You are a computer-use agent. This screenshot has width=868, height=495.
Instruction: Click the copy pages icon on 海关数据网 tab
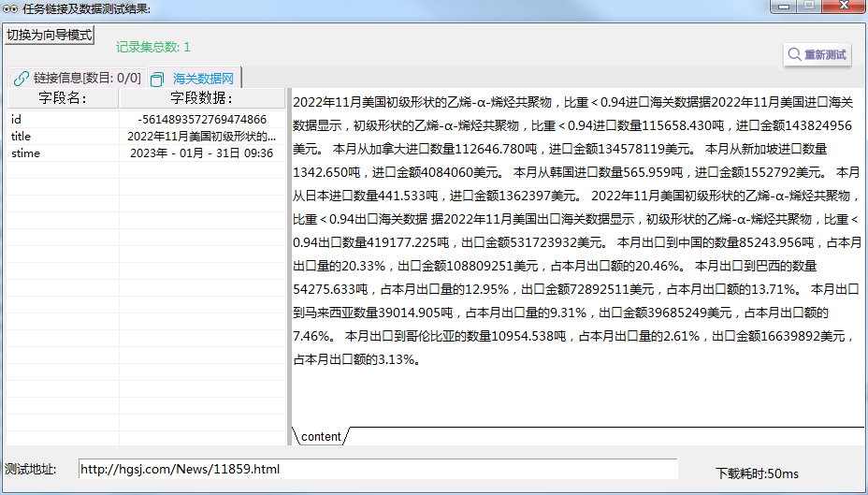(x=158, y=80)
